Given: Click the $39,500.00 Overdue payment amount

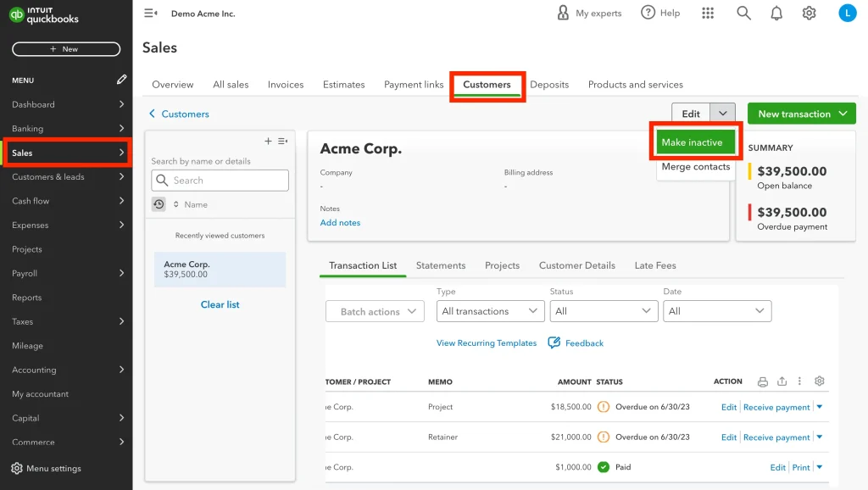Looking at the screenshot, I should (792, 212).
